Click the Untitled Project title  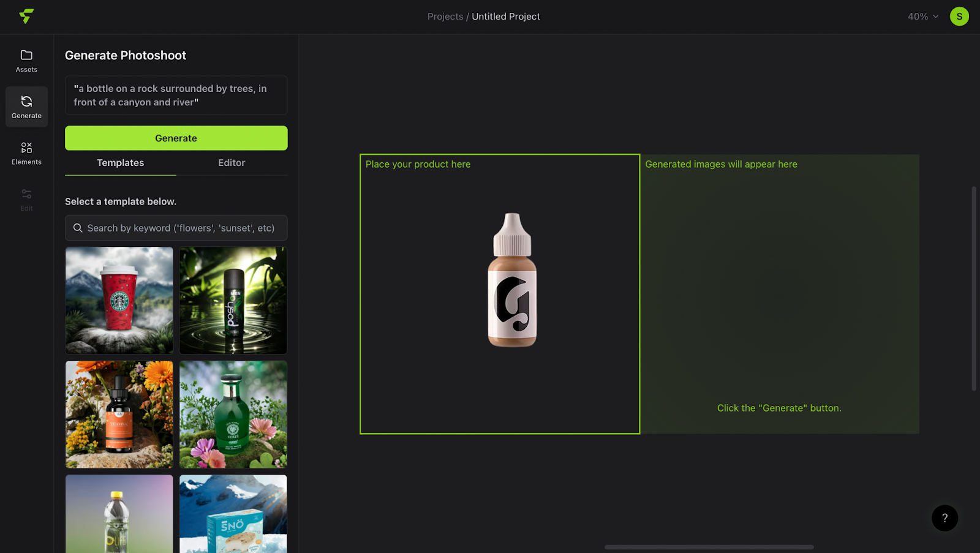click(x=506, y=17)
